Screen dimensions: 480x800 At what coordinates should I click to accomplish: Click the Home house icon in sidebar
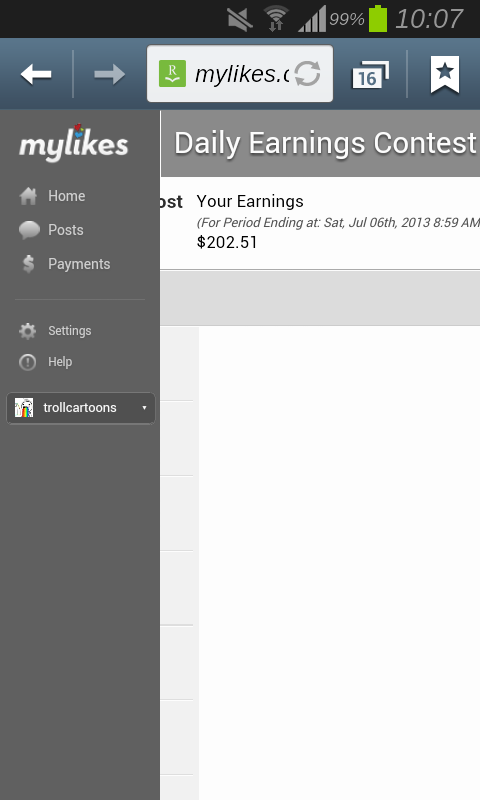(x=28, y=196)
